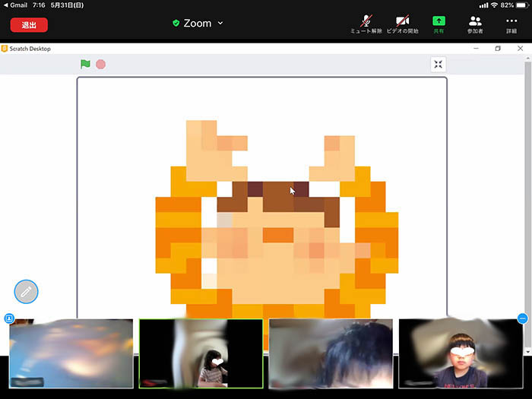Tap the green 共有 share button
The image size is (532, 399).
click(x=439, y=24)
